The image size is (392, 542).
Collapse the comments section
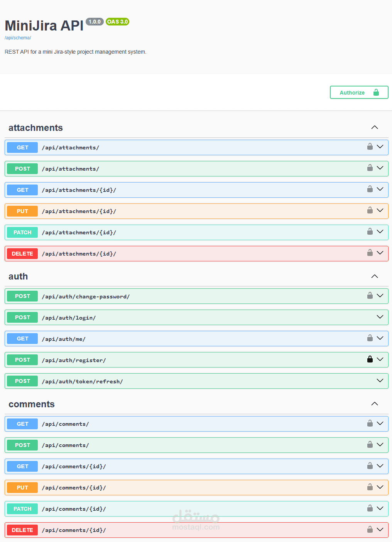tap(375, 404)
